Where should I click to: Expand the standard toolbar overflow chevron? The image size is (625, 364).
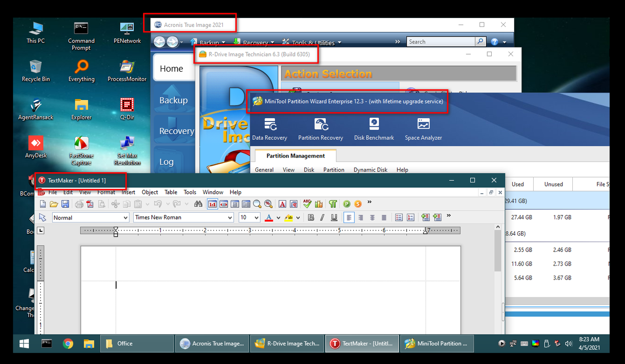tap(370, 202)
